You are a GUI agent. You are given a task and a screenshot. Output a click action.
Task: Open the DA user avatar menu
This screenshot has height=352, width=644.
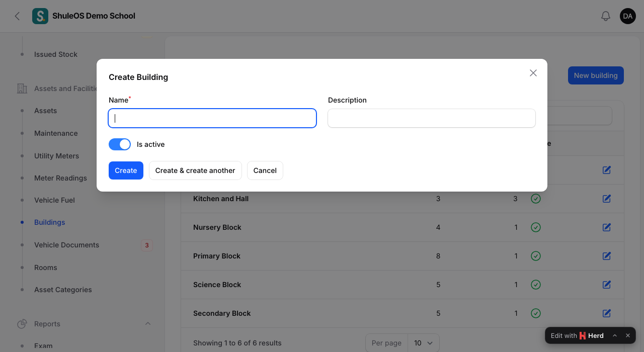(x=628, y=16)
